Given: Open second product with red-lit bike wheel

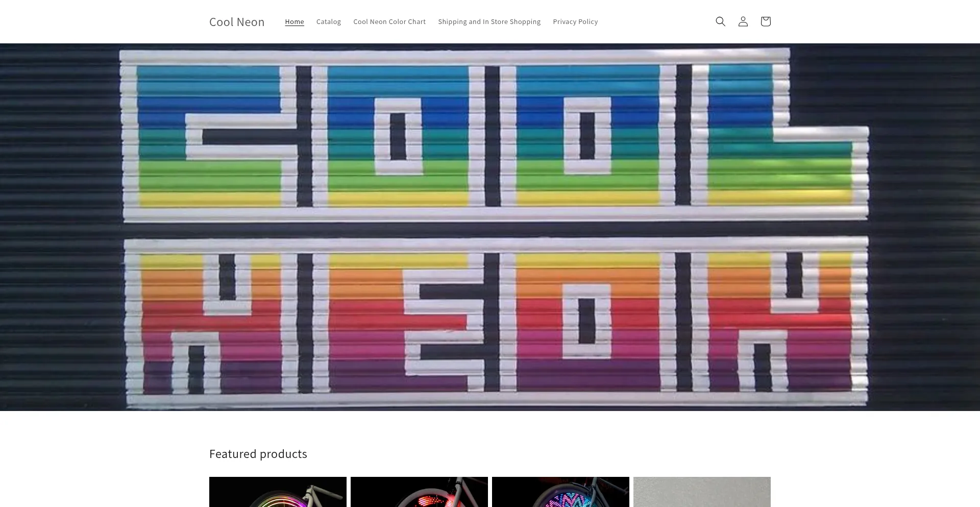Looking at the screenshot, I should 419,492.
